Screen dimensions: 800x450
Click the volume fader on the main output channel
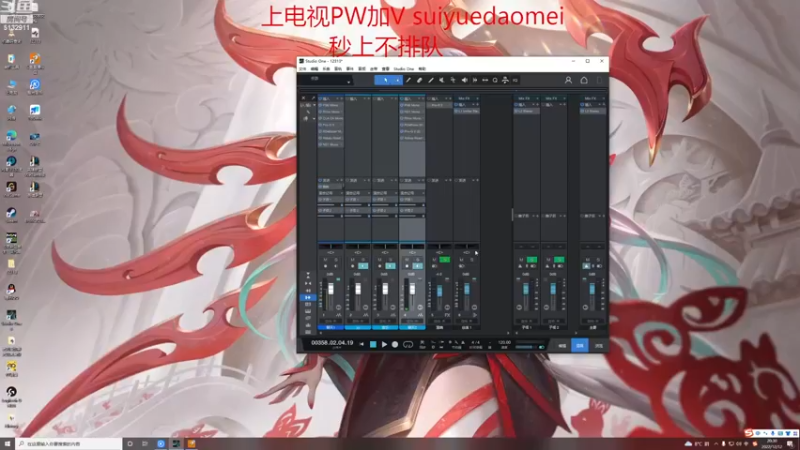pos(592,289)
